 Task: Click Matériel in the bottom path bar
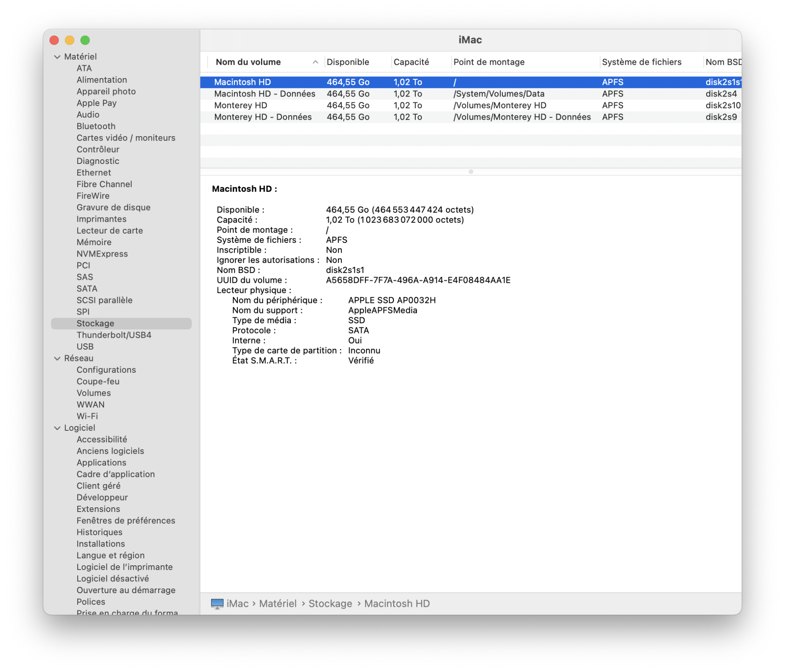(x=277, y=604)
